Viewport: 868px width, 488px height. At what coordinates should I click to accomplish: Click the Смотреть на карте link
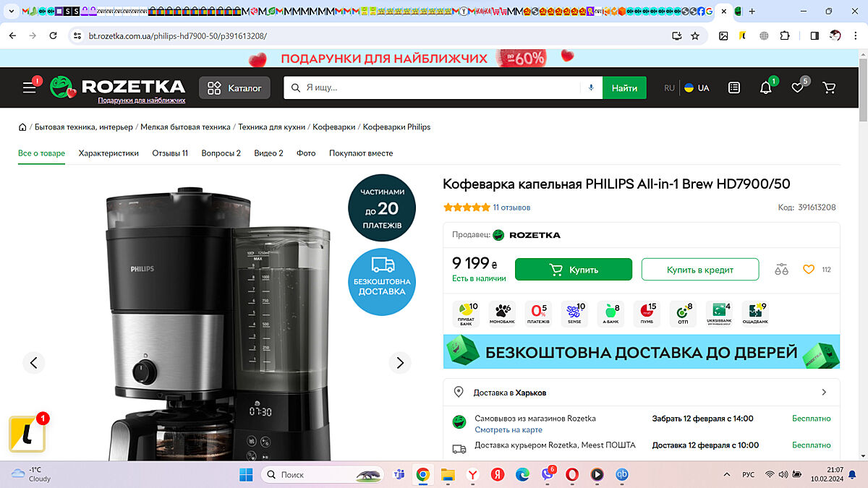coord(508,430)
